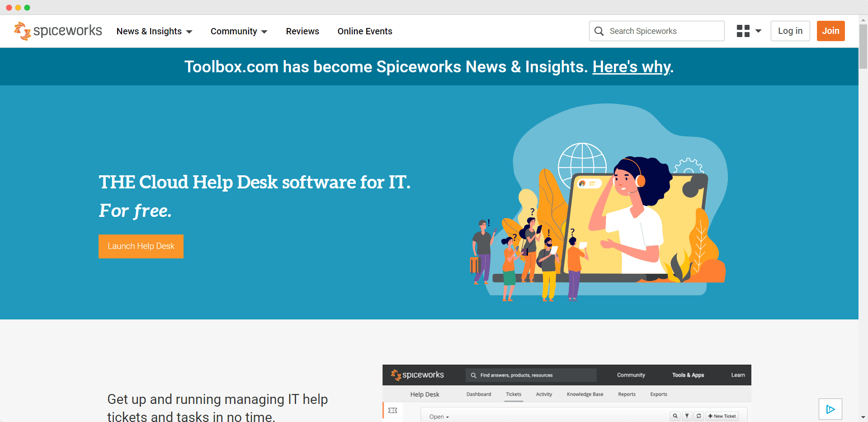
Task: Click the "Get up and running managing IT help" text
Action: point(217,399)
